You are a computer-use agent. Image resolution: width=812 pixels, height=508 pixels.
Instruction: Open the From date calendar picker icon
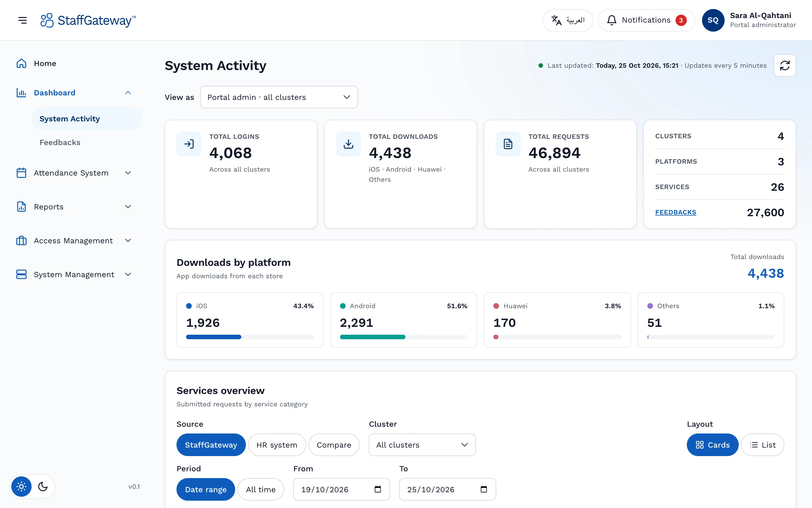pos(378,489)
